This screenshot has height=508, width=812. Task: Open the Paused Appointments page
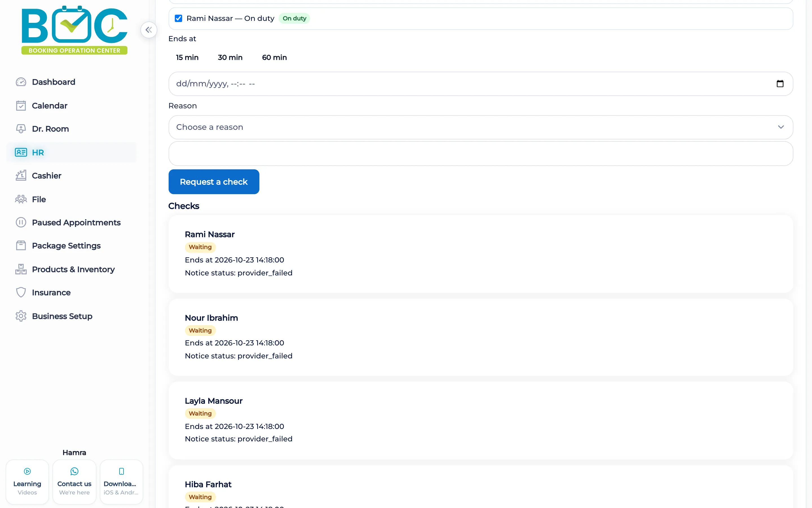71,222
